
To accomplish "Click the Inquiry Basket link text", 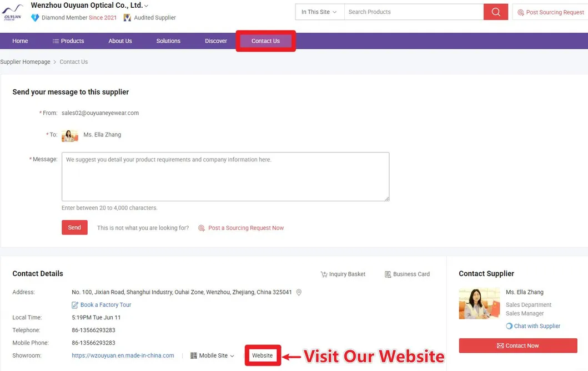I will [347, 275].
